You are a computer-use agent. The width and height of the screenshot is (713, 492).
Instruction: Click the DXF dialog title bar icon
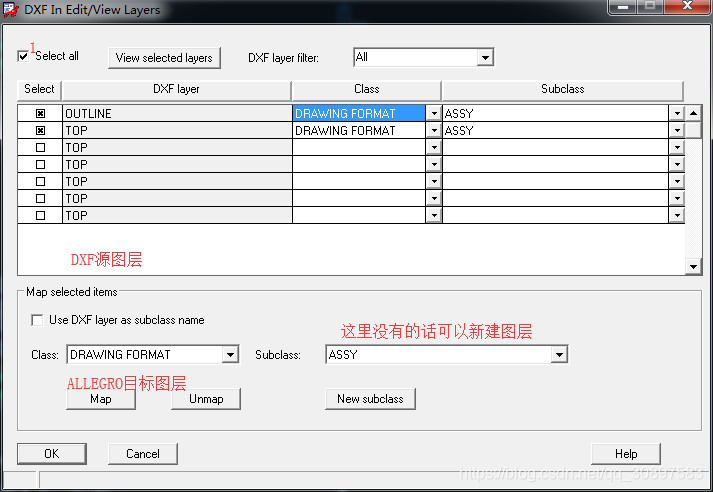click(11, 10)
